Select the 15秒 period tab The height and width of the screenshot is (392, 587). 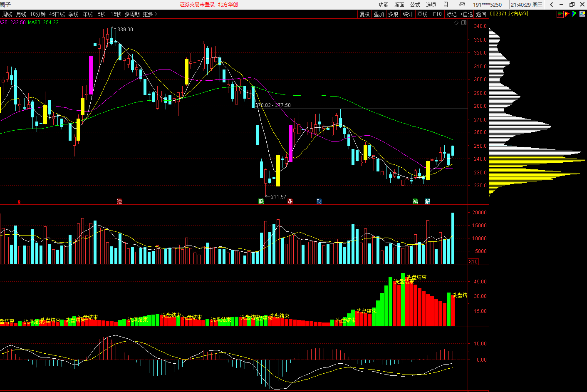(x=116, y=14)
